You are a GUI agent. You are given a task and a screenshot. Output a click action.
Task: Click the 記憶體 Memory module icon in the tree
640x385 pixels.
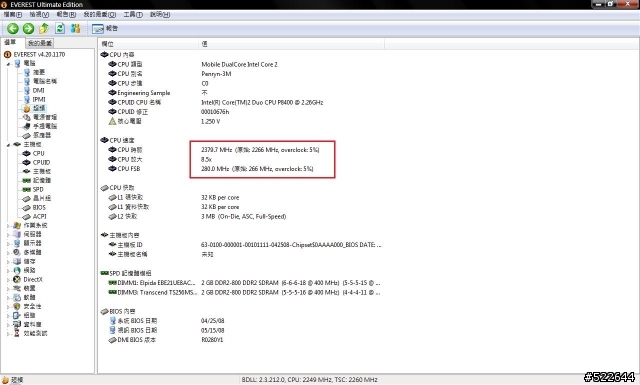[27, 180]
